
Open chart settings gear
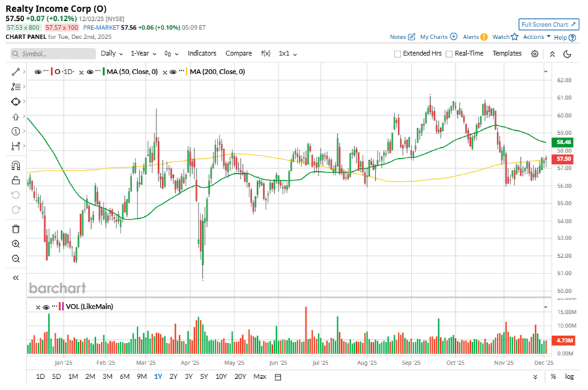pyautogui.click(x=535, y=53)
